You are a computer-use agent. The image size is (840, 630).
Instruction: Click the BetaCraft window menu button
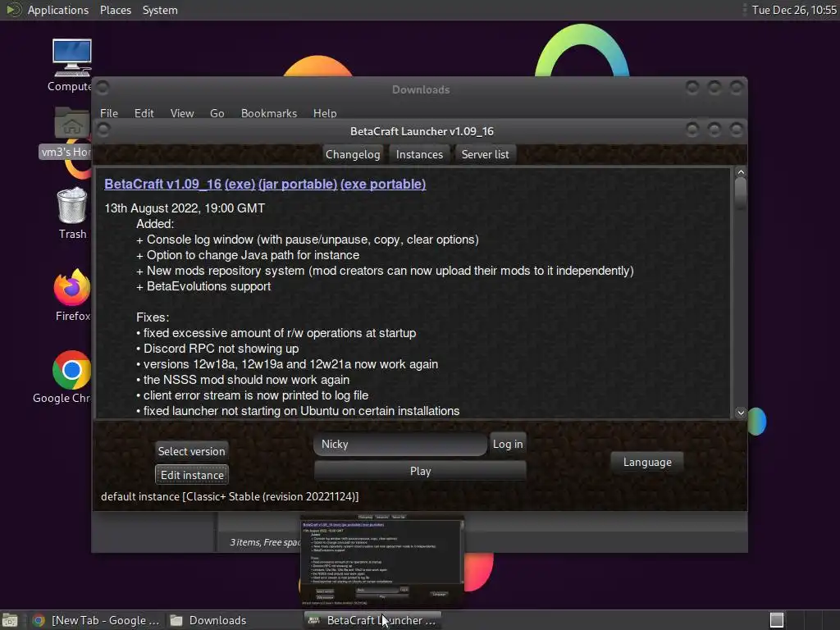coord(103,130)
